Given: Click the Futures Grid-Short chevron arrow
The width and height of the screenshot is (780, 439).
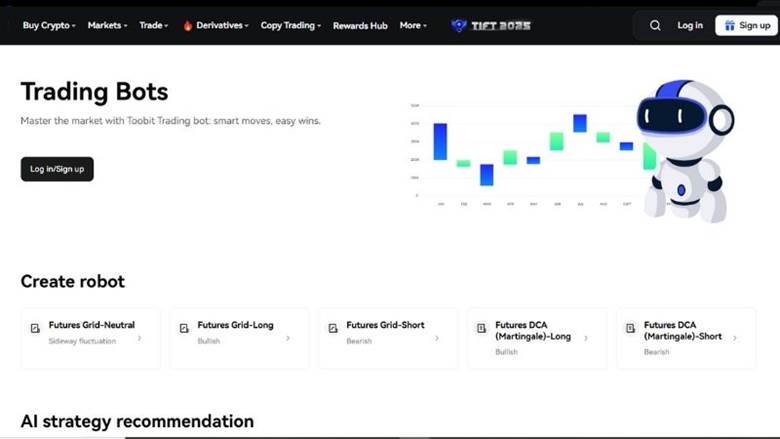Looking at the screenshot, I should tap(437, 338).
